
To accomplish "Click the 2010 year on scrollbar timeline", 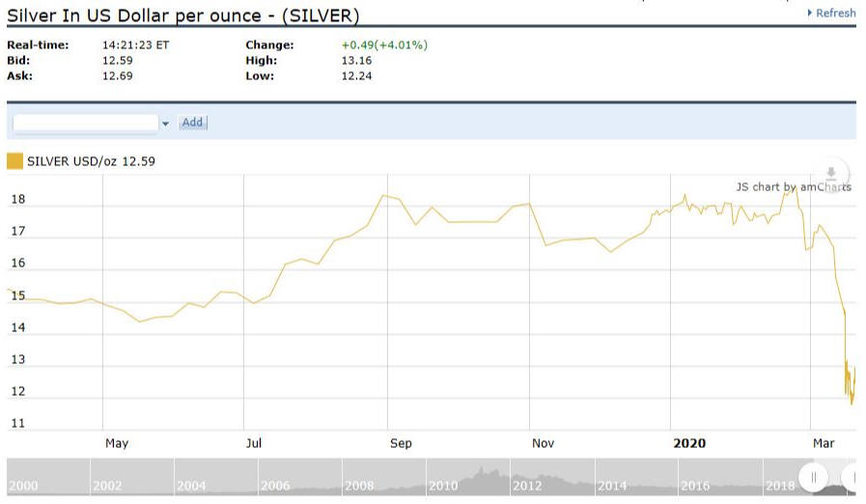I will [x=443, y=486].
